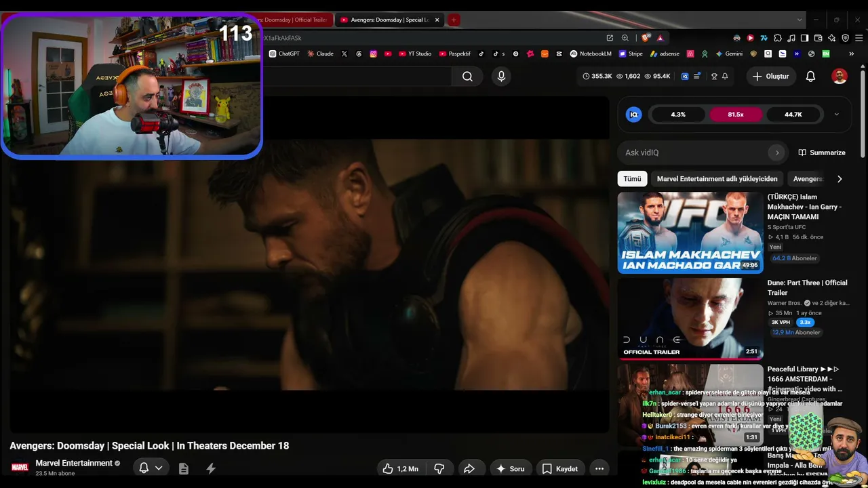Toggle the browser sidebar panel icon
The height and width of the screenshot is (488, 868).
(804, 38)
